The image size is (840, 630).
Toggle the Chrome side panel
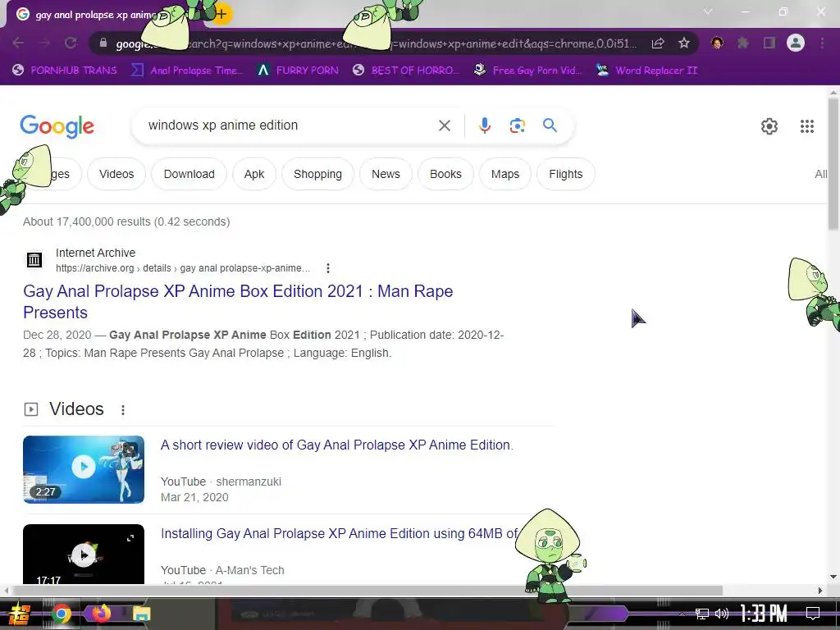[769, 43]
